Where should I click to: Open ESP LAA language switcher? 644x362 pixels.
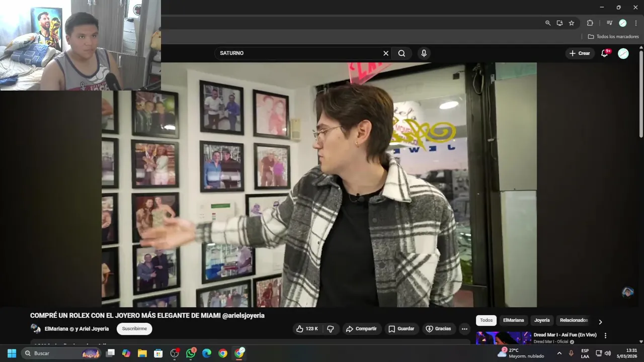click(585, 353)
